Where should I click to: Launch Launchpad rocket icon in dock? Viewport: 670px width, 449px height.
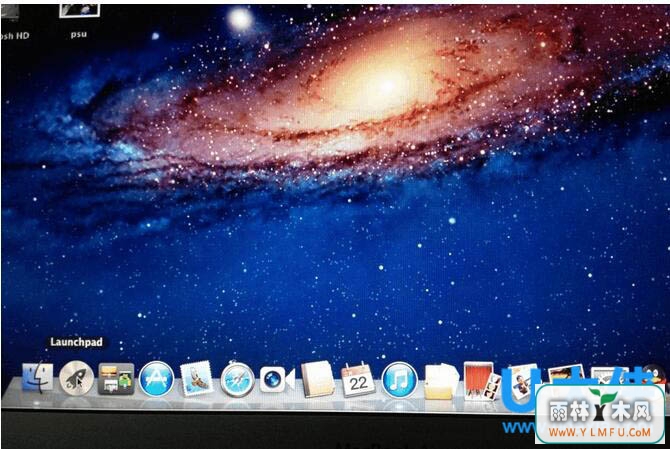coord(76,378)
